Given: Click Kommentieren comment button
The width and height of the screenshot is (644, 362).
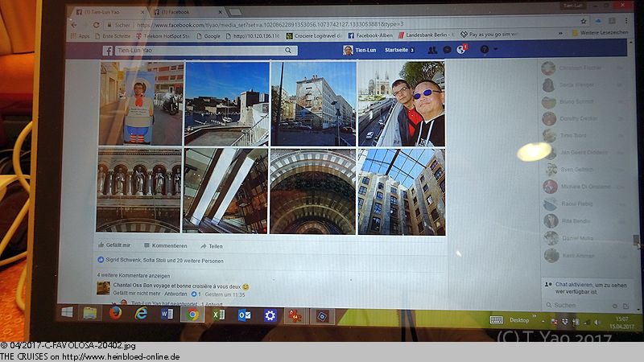Looking at the screenshot, I should [x=166, y=246].
